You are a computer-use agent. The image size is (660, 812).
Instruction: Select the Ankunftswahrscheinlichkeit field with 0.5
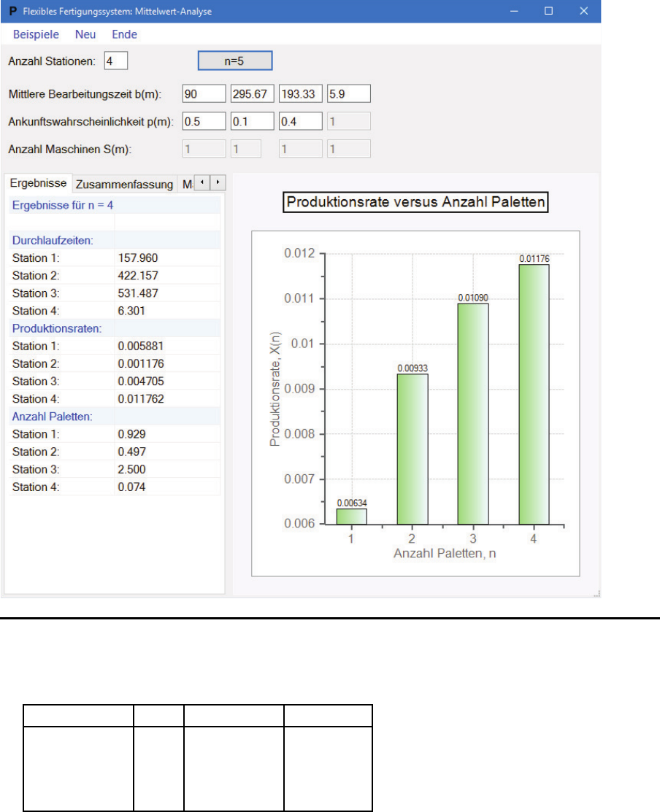click(204, 121)
